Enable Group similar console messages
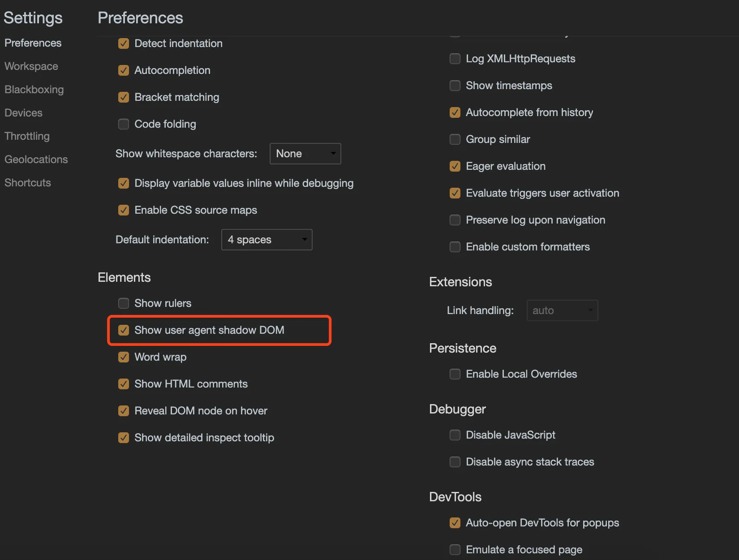Viewport: 739px width, 560px height. click(x=455, y=139)
